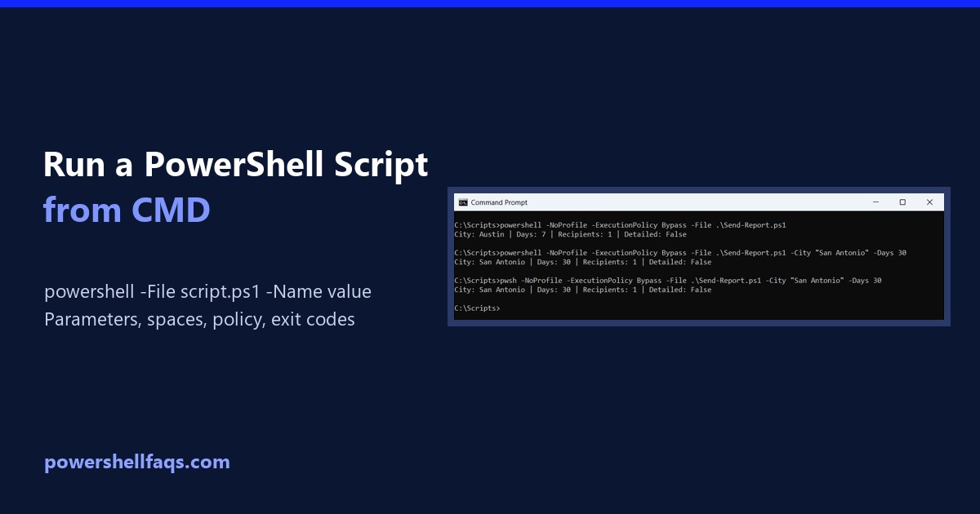Click the heading "Run a PowerShell Script"
Image resolution: width=980 pixels, height=514 pixels.
pyautogui.click(x=235, y=165)
